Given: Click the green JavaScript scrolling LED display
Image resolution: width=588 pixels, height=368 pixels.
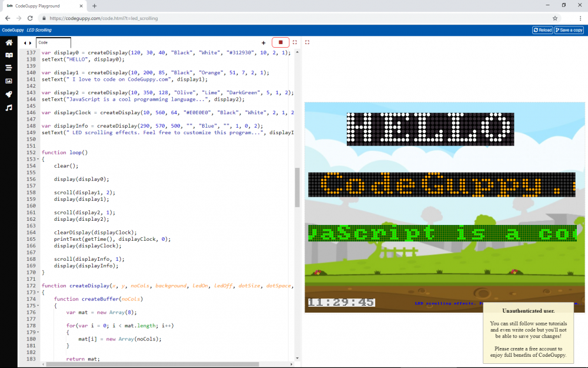Looking at the screenshot, I should coord(443,233).
